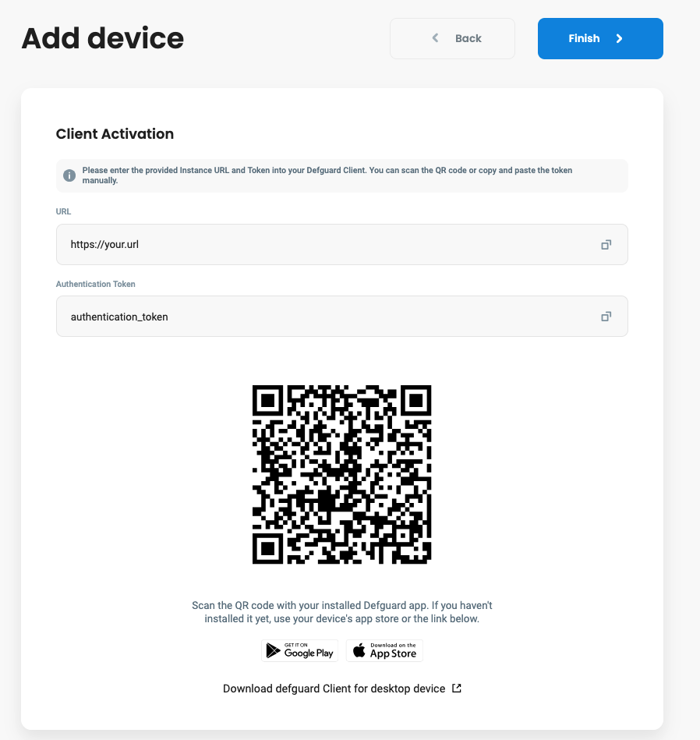Click the right chevron on the Finish button

point(620,39)
